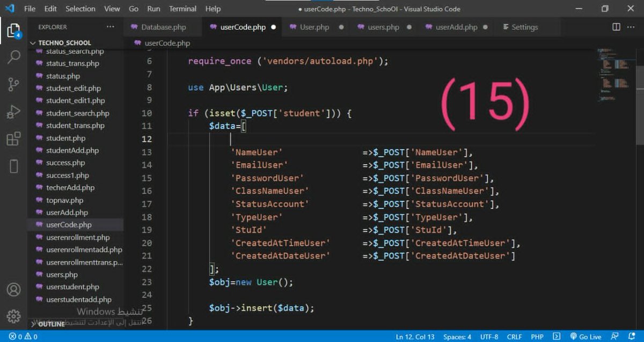Open userenrollmentadd.php in the explorer
The image size is (644, 342).
84,250
